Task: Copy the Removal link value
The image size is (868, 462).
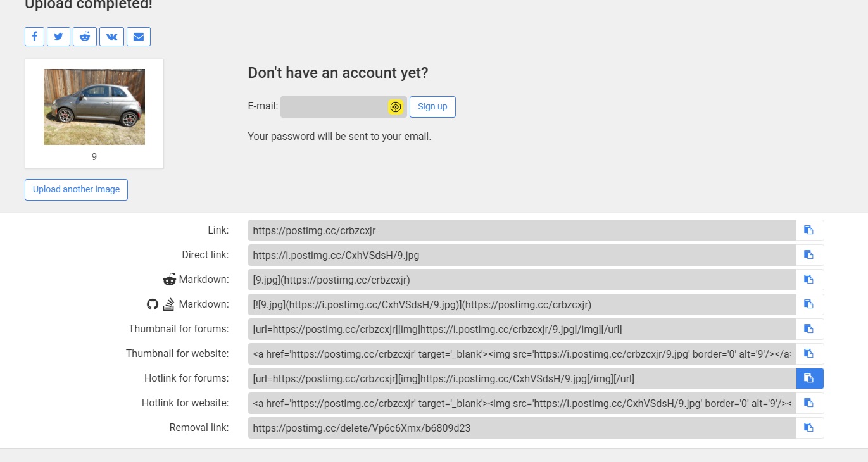Action: tap(810, 428)
